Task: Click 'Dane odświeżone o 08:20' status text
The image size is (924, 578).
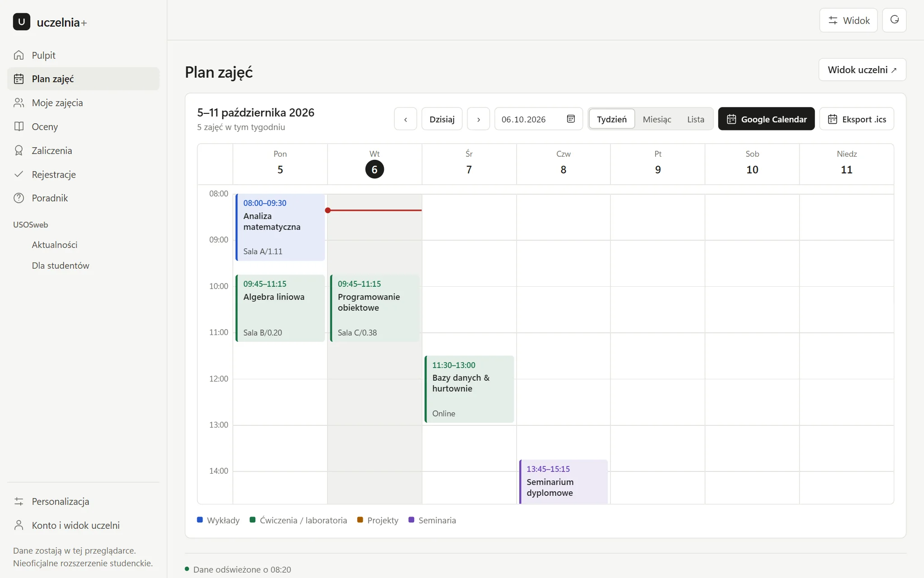Action: click(242, 569)
